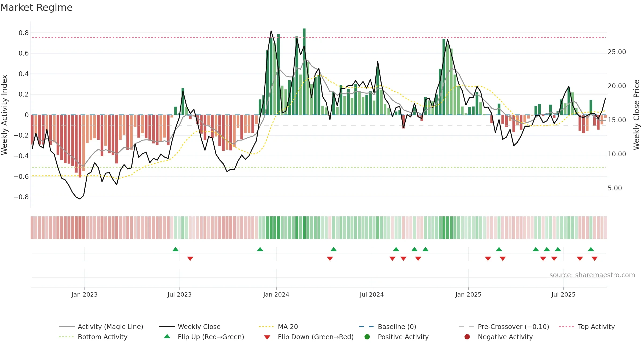Click the red down-triangle icon in the legend
644x362 pixels.
pos(267,337)
